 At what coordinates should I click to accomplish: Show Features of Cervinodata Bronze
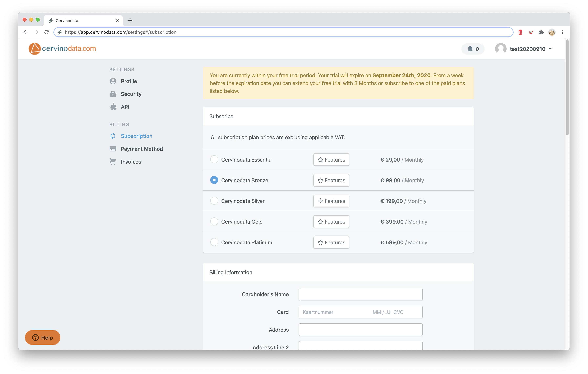click(331, 180)
